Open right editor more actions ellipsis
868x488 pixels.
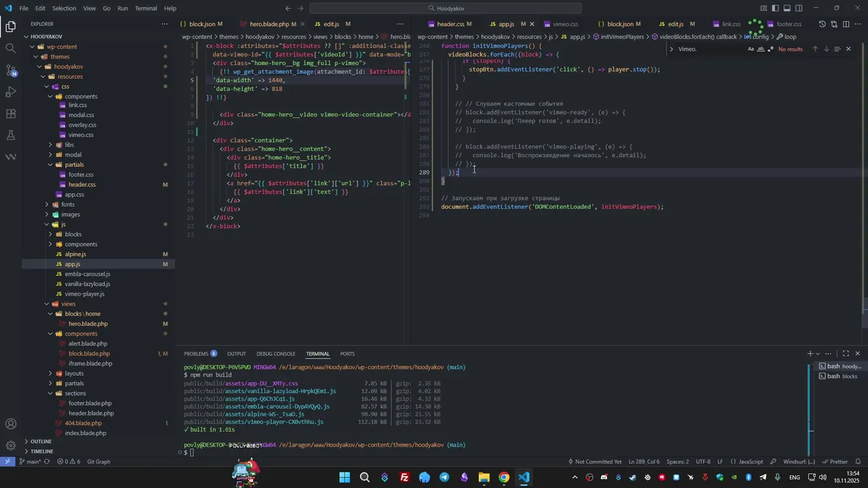pos(859,24)
